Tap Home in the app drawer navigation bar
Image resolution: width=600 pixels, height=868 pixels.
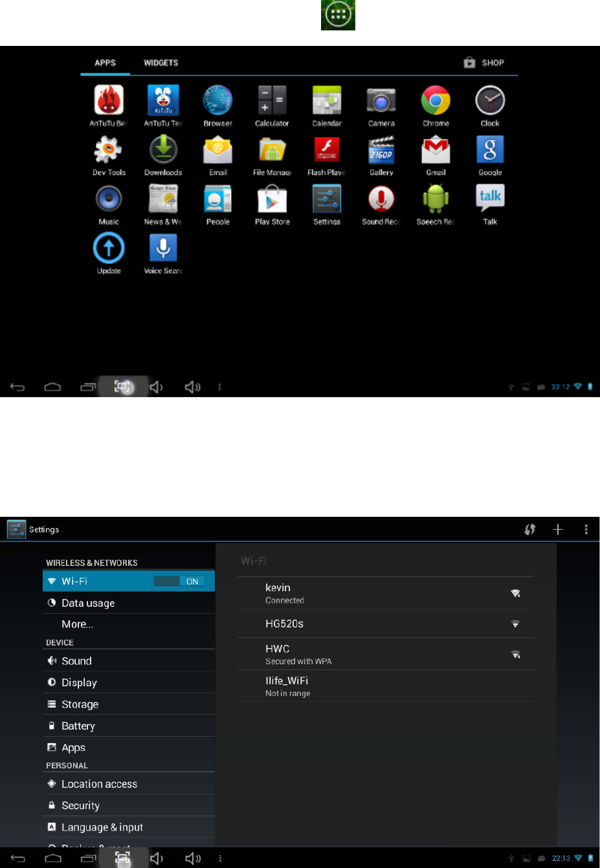point(52,387)
